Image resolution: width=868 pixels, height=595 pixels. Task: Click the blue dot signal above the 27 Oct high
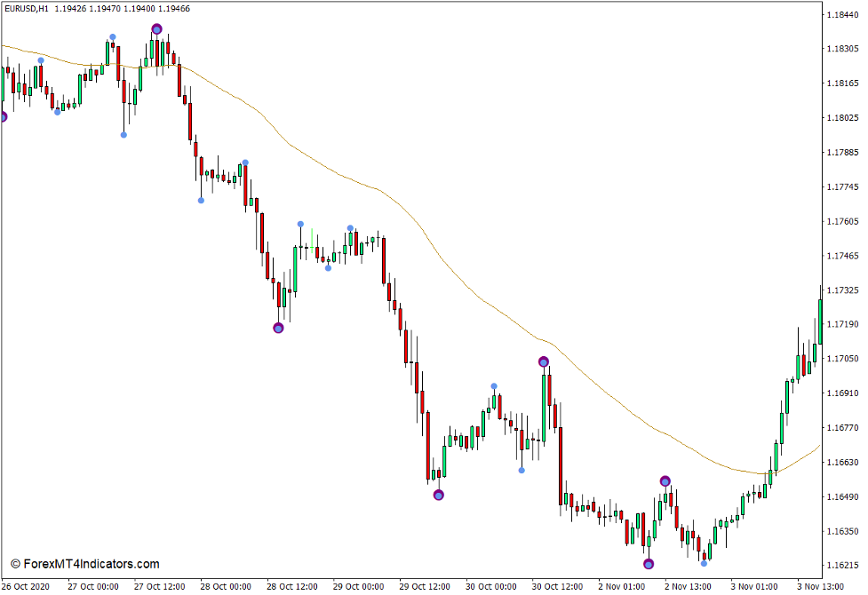(x=111, y=36)
